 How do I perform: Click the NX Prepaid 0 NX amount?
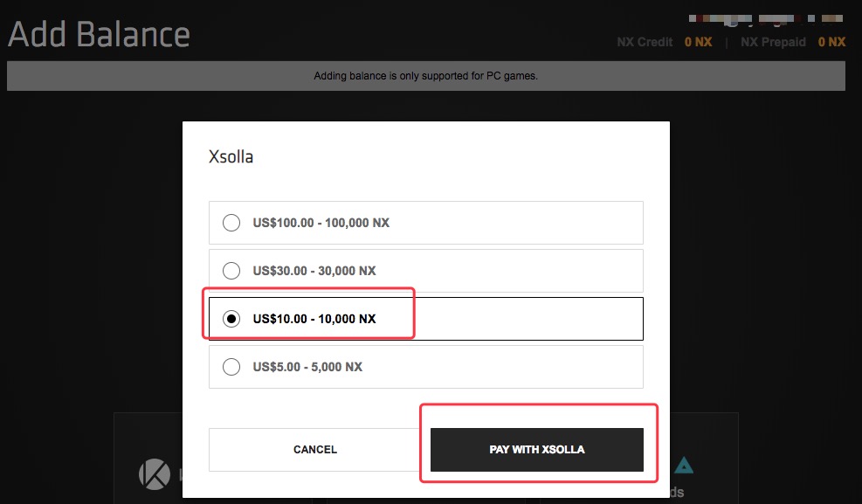point(831,42)
